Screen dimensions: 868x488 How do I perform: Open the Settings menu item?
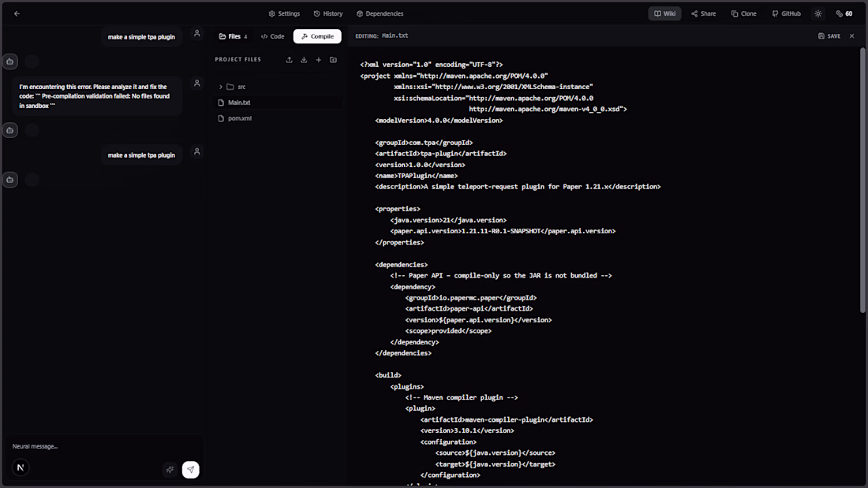point(284,13)
